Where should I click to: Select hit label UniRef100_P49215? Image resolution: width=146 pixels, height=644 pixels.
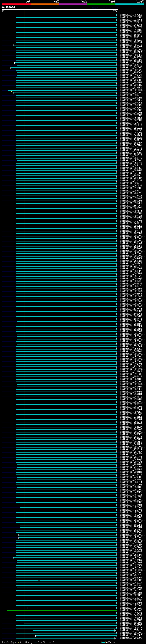point(131,223)
